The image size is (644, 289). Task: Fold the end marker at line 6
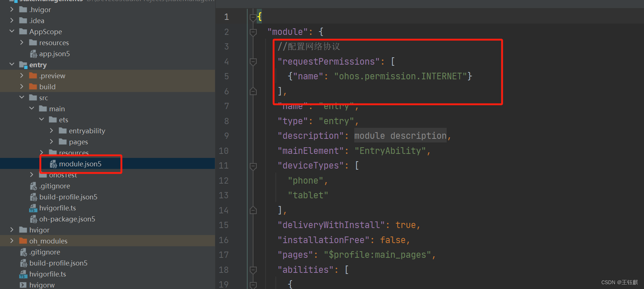coord(253,91)
